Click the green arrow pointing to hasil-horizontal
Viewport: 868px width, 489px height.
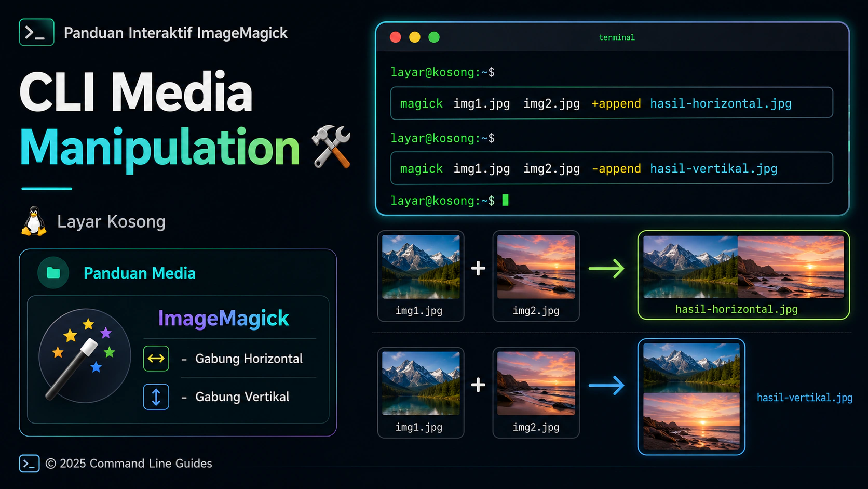click(x=606, y=269)
